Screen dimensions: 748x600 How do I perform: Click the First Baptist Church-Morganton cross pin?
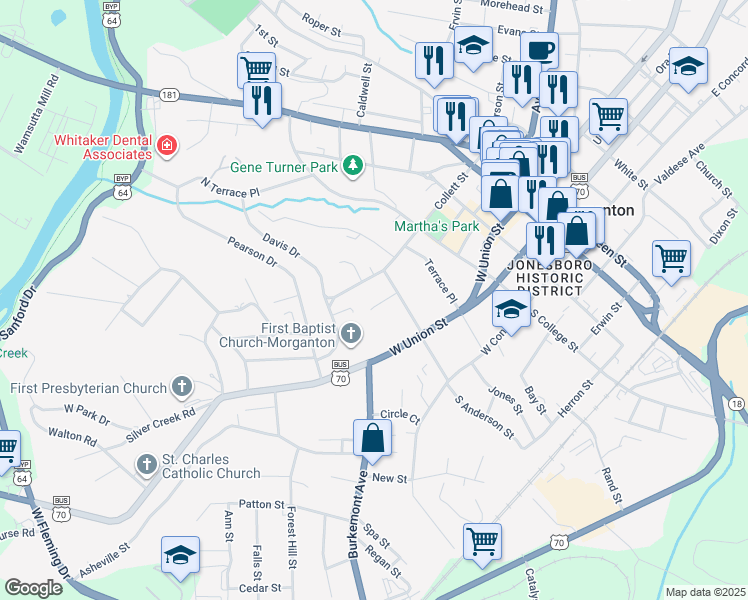[351, 333]
